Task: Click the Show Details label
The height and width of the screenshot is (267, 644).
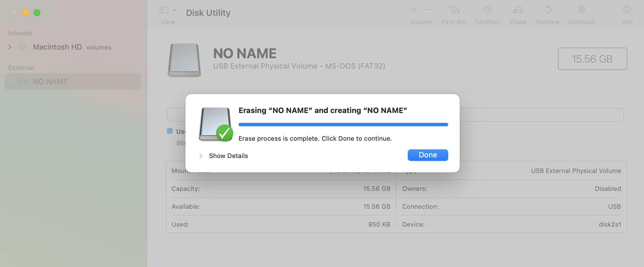Action: [x=228, y=156]
